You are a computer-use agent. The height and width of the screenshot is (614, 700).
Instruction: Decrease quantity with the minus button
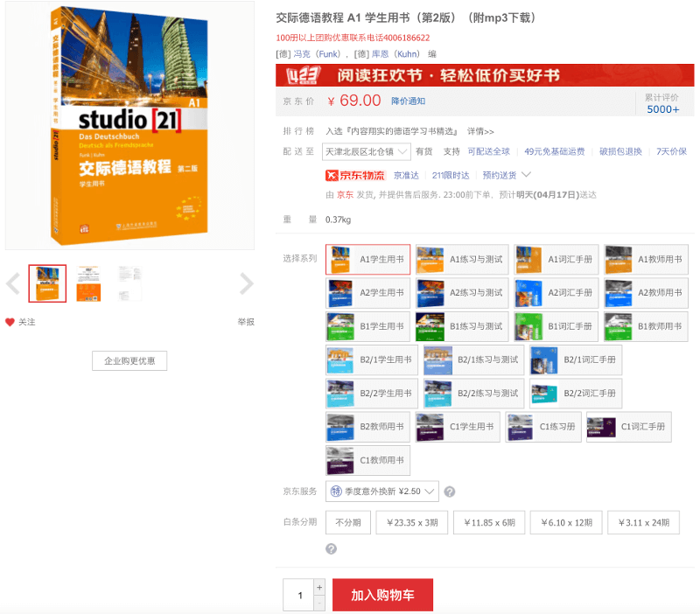(319, 603)
